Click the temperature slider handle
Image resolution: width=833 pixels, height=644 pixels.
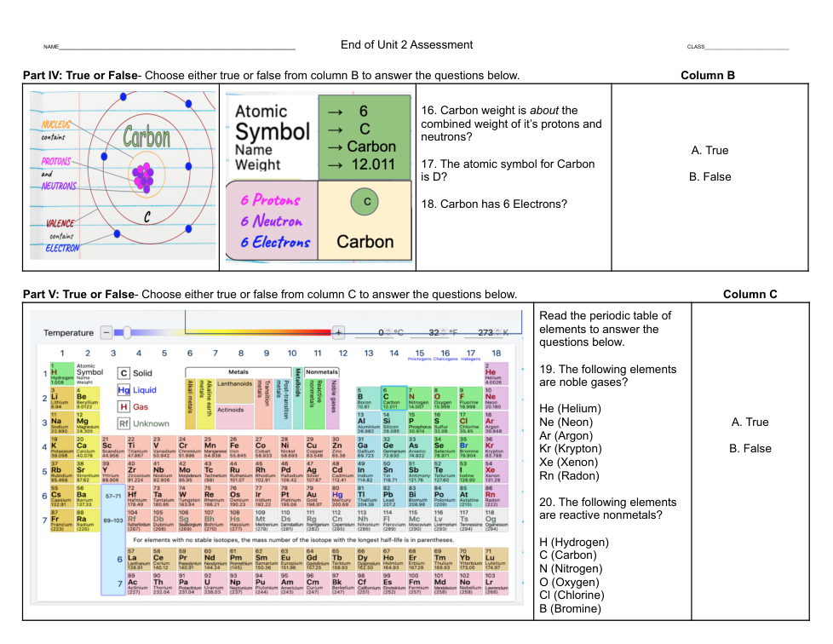click(127, 333)
